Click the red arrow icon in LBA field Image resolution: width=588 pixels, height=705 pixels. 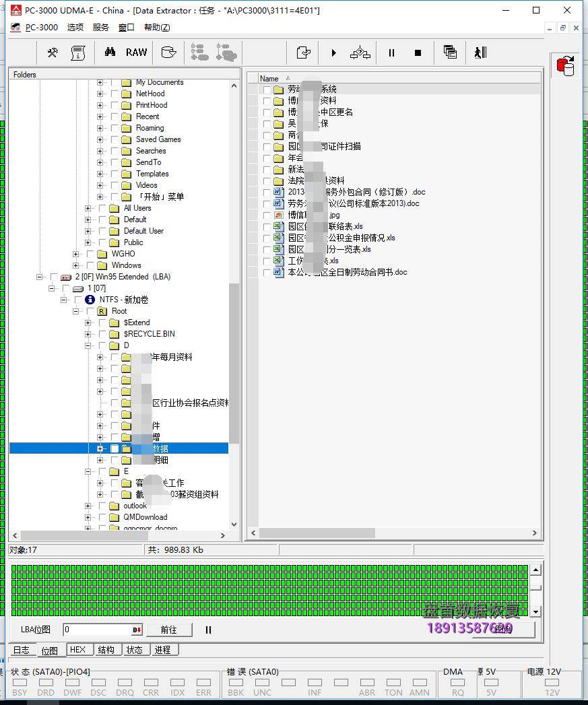137,630
